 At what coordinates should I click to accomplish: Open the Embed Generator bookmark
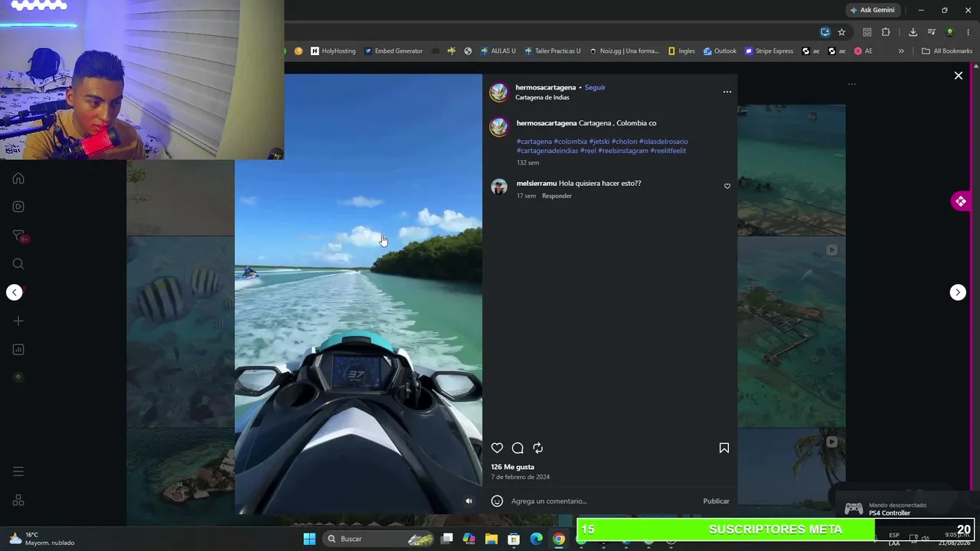point(394,51)
